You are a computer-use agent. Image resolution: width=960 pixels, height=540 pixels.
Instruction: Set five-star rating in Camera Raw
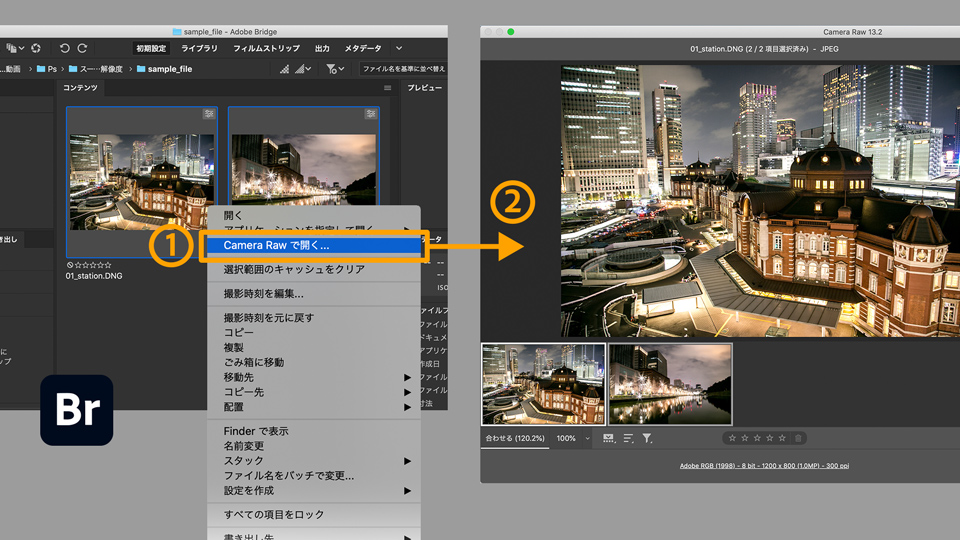click(782, 438)
